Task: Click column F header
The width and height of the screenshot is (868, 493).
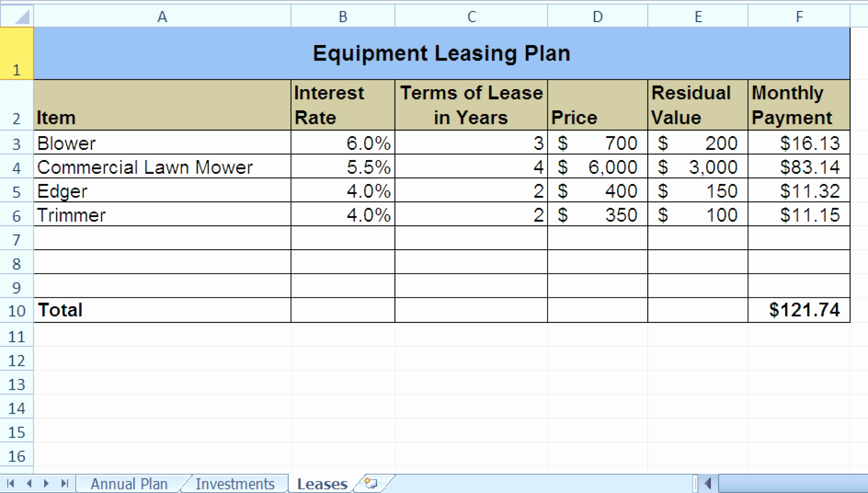Action: pos(799,15)
